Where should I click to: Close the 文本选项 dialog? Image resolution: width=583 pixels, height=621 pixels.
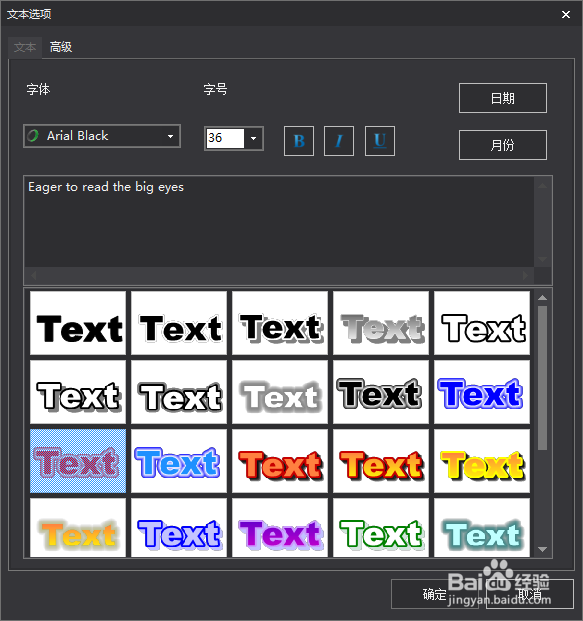[566, 15]
